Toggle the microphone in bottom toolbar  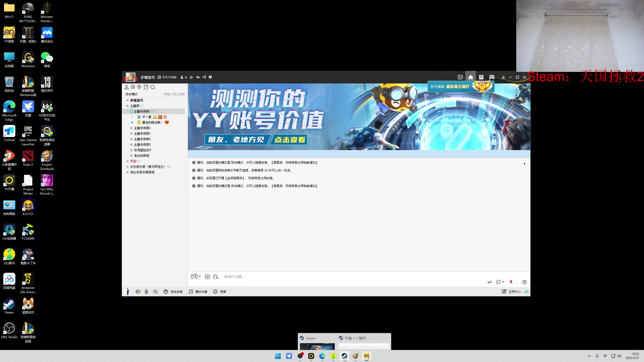(x=146, y=292)
